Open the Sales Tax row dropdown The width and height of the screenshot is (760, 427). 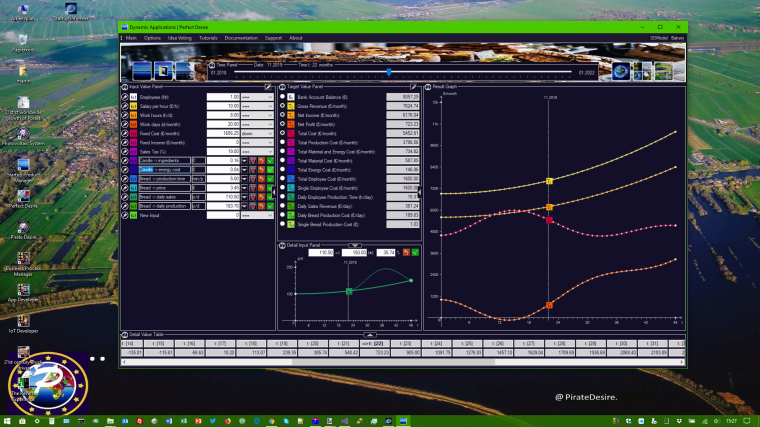[x=257, y=152]
